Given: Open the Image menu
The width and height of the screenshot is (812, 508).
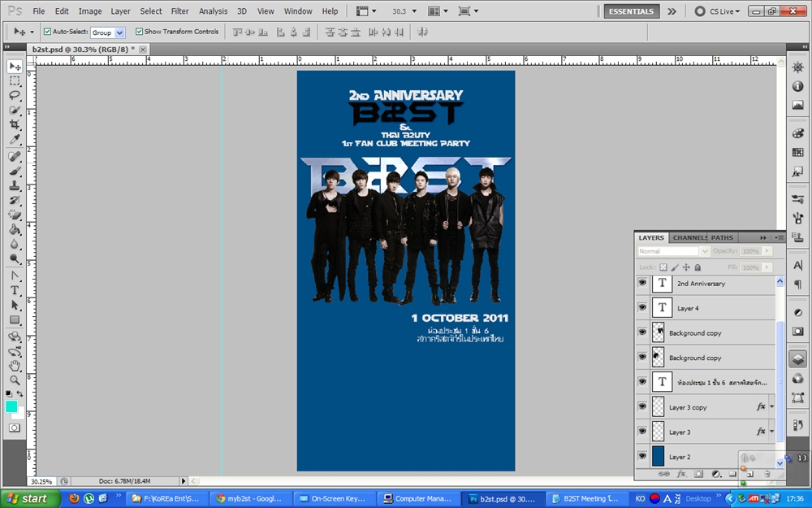Looking at the screenshot, I should coord(90,11).
